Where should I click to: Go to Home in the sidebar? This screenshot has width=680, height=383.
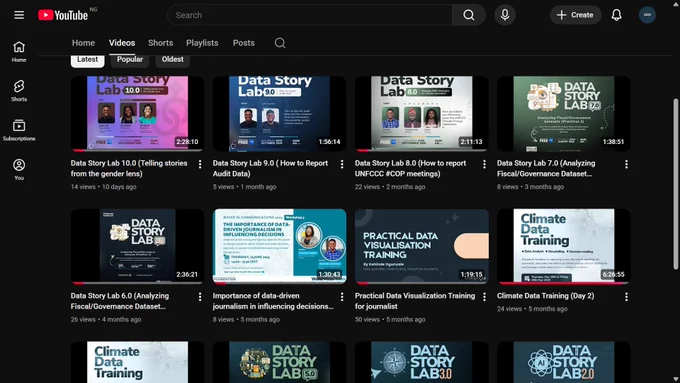click(x=19, y=52)
